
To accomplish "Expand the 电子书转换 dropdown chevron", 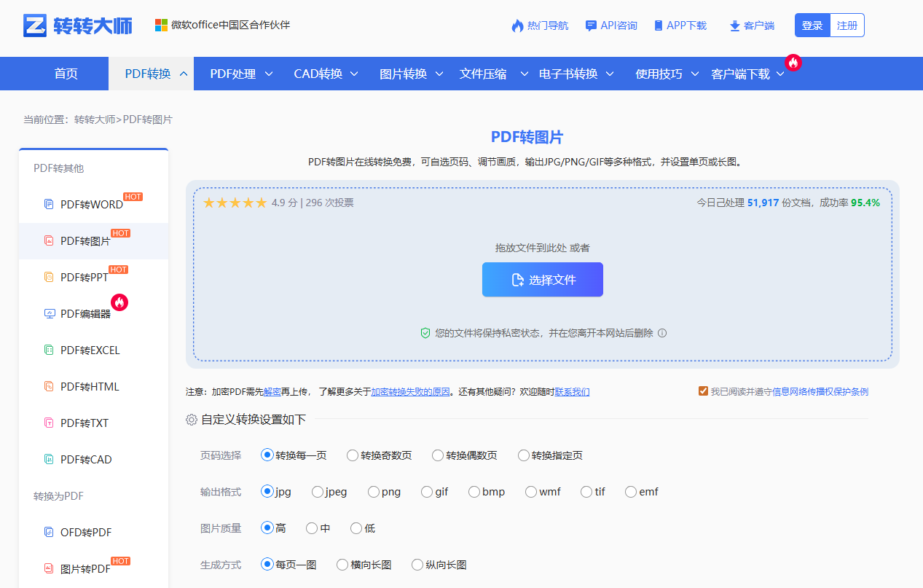I will (x=610, y=74).
